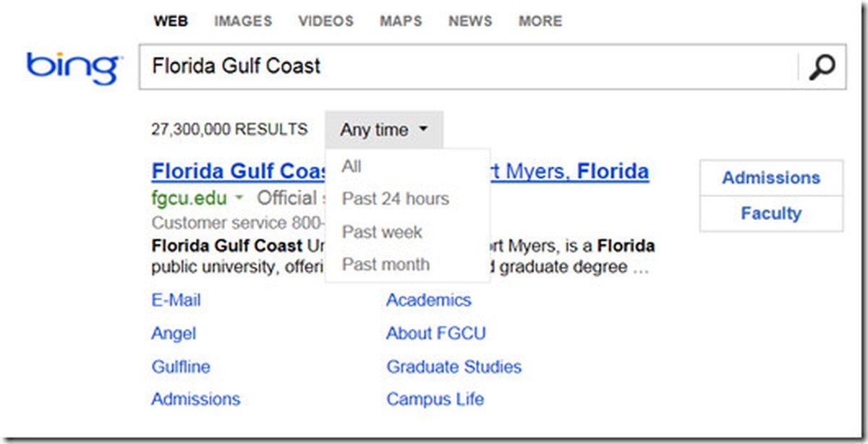Viewport: 868px width, 444px height.
Task: Open the Graduate Studies sitelink
Action: pos(454,367)
